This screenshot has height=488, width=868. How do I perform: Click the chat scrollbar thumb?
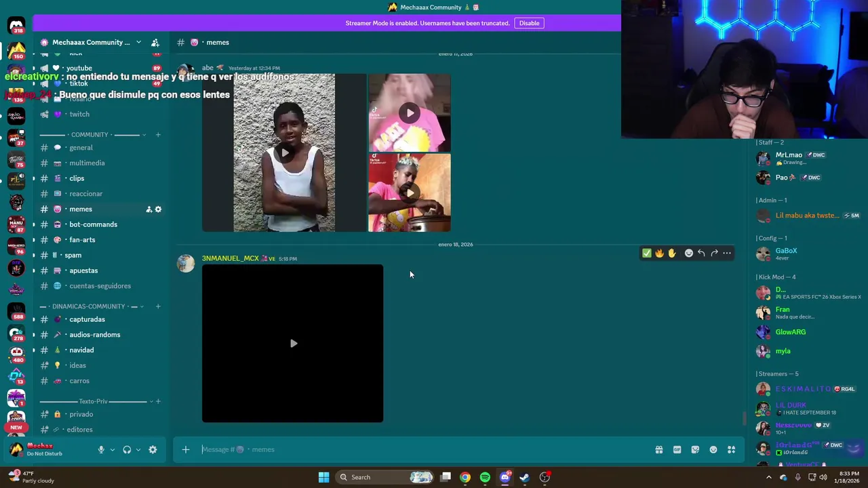[x=744, y=418]
